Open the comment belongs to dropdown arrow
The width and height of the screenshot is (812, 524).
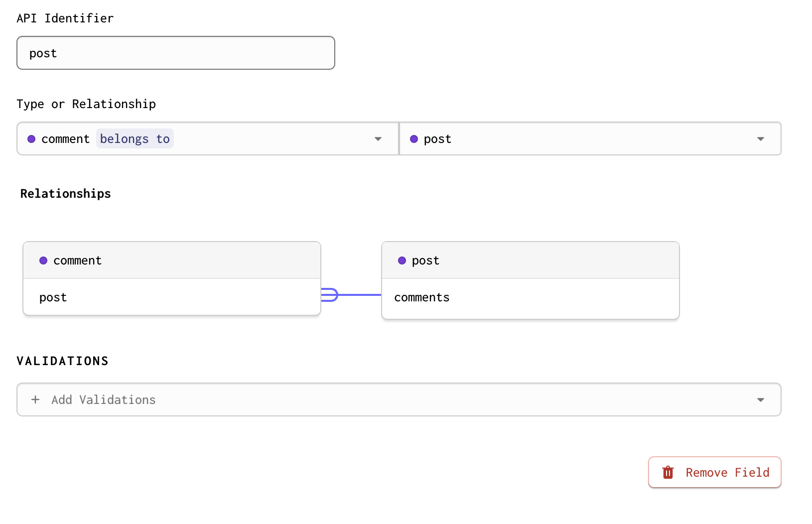(378, 139)
